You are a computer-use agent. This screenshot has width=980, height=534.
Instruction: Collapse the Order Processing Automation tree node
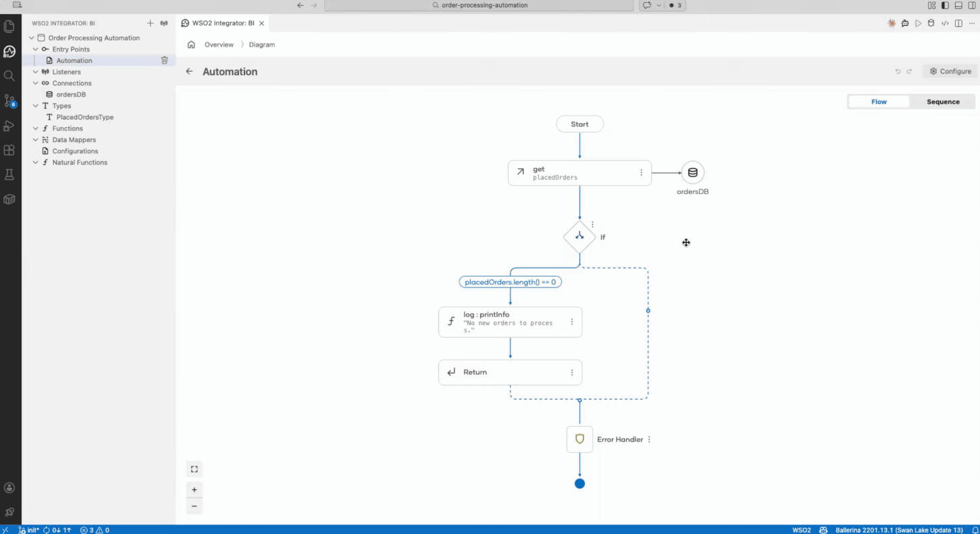click(x=32, y=38)
